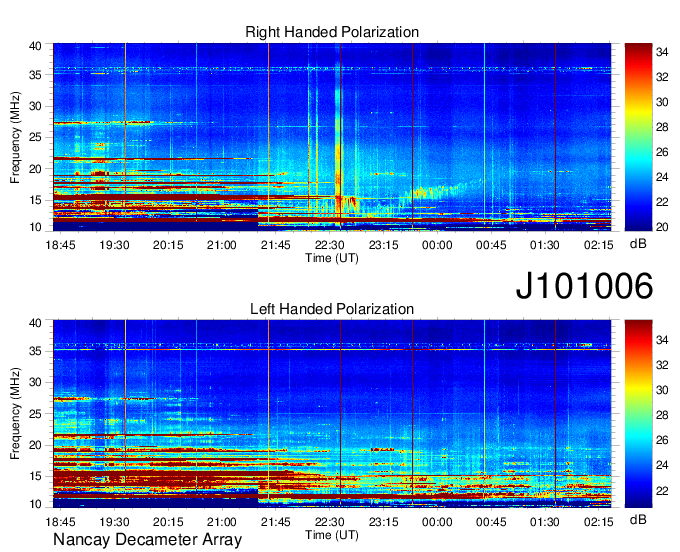Click Time (UT) label under Left Handed plot
The height and width of the screenshot is (552, 680).
tap(332, 535)
